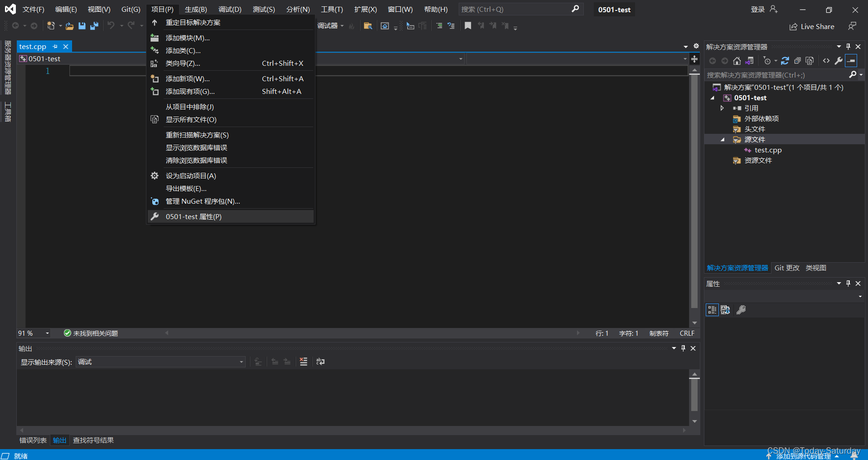Screen dimensions: 868x460
Task: Click the Pending Changes filter clock icon
Action: (x=767, y=61)
